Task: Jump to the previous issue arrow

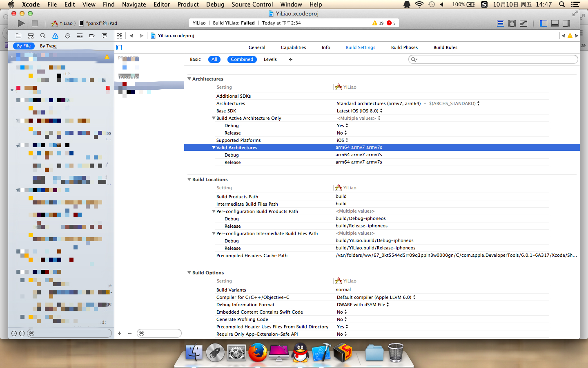Action: tap(563, 36)
